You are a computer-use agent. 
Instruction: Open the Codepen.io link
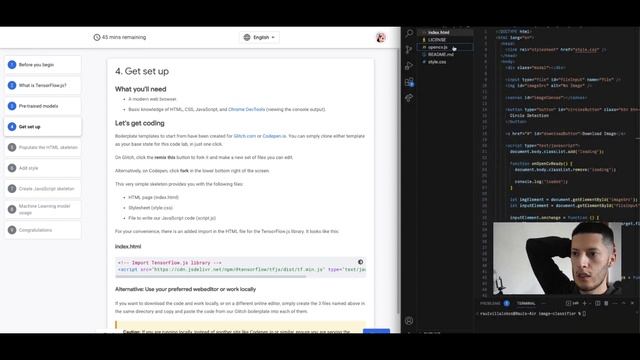pyautogui.click(x=274, y=136)
